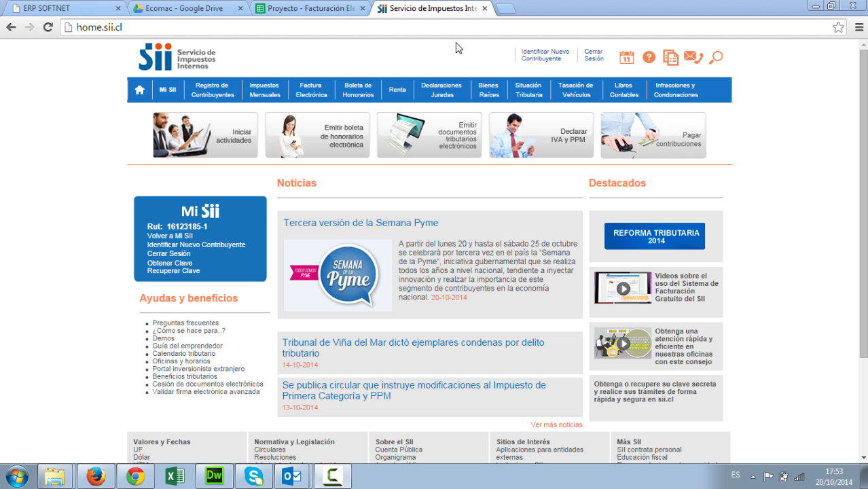Click the SII logo at the page top
The image size is (868, 489).
click(x=177, y=57)
